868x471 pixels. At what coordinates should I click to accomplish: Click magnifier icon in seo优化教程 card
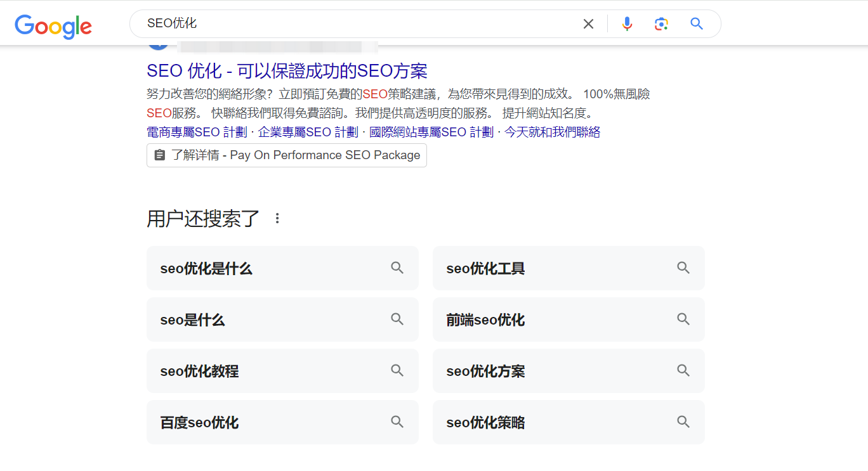[397, 370]
